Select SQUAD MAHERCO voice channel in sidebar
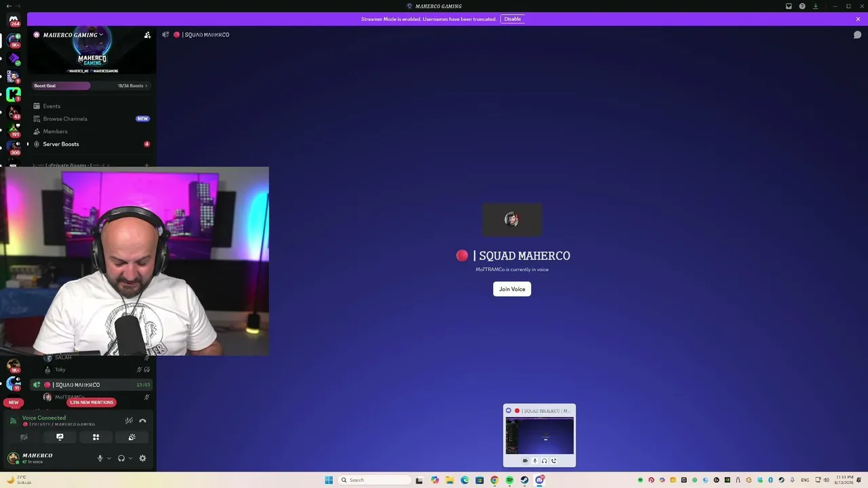 click(x=92, y=385)
